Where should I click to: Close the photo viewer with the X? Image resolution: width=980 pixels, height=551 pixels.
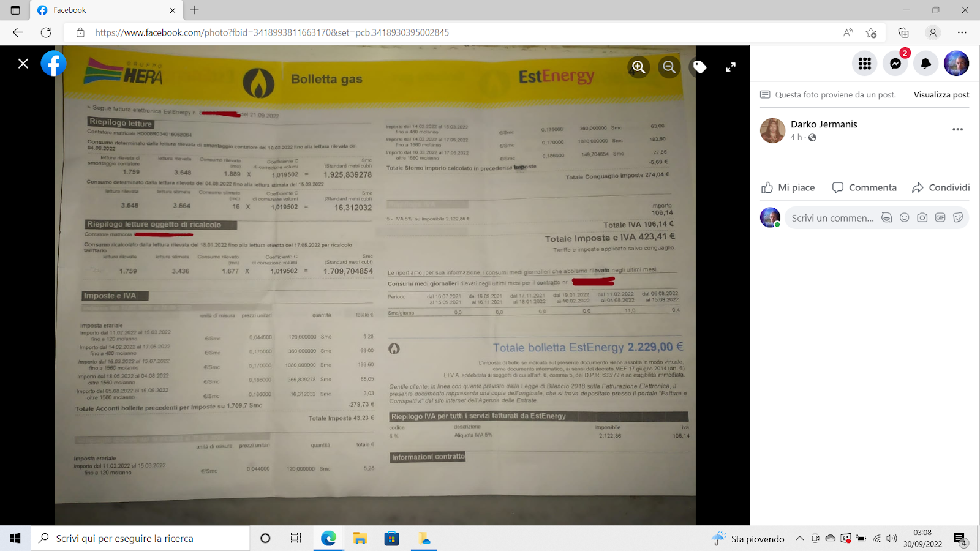(23, 64)
